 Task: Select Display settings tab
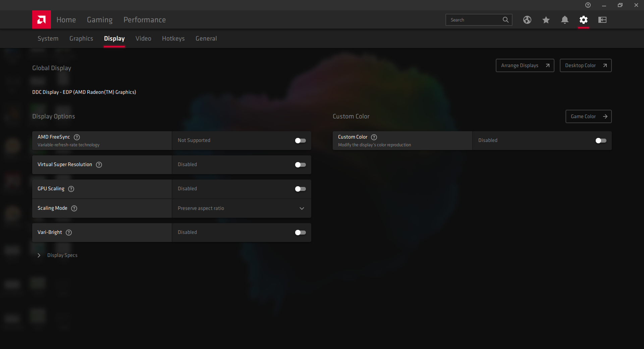click(114, 39)
